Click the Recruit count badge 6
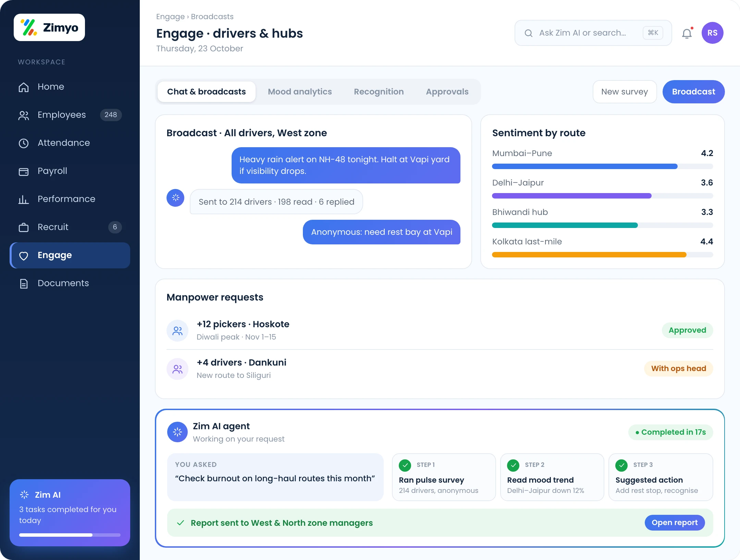This screenshot has width=740, height=560. click(x=115, y=227)
